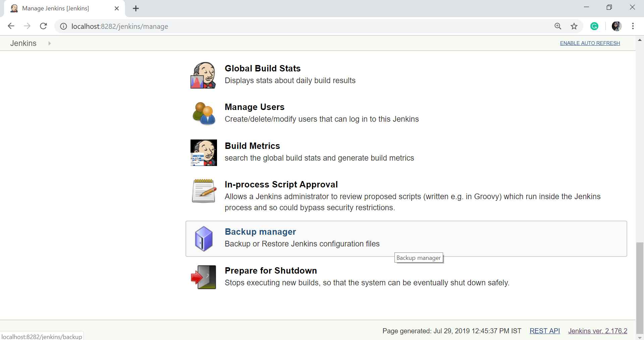Select the Manage Jenkins browser tab
This screenshot has width=644, height=340.
64,8
